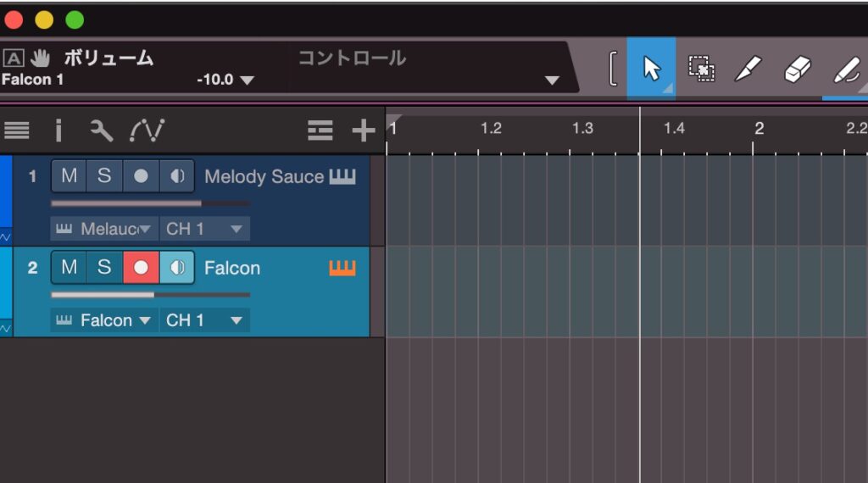Select the Range tool
Viewport: 868px width, 483px height.
(x=700, y=68)
